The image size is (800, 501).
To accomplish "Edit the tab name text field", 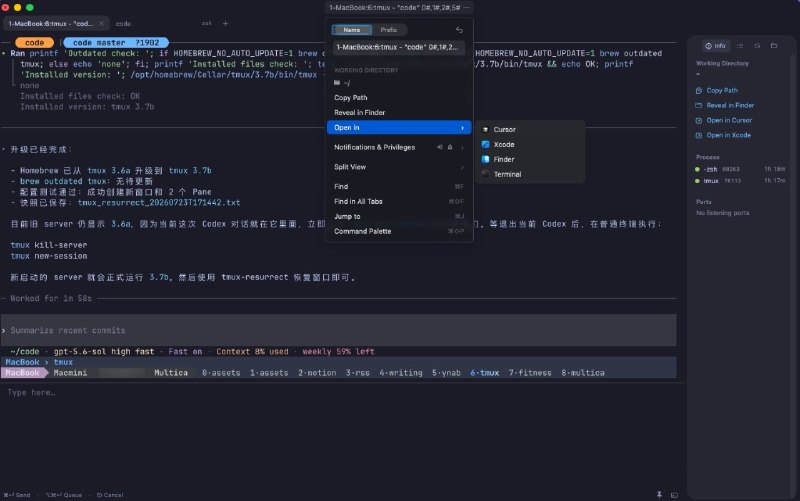I will (x=398, y=47).
